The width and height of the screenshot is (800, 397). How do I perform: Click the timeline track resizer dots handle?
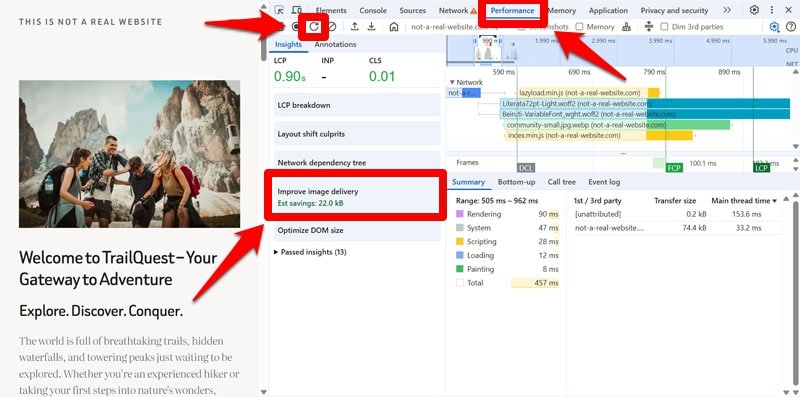(623, 154)
